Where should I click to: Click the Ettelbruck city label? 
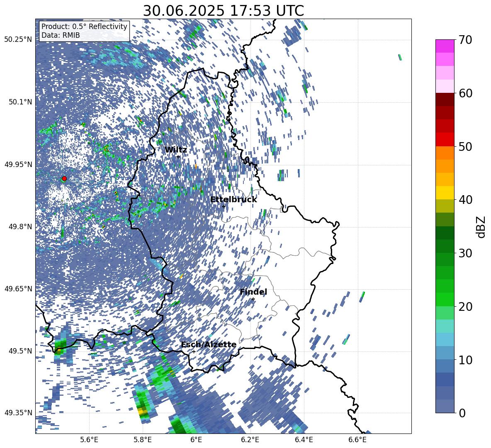[x=233, y=200]
